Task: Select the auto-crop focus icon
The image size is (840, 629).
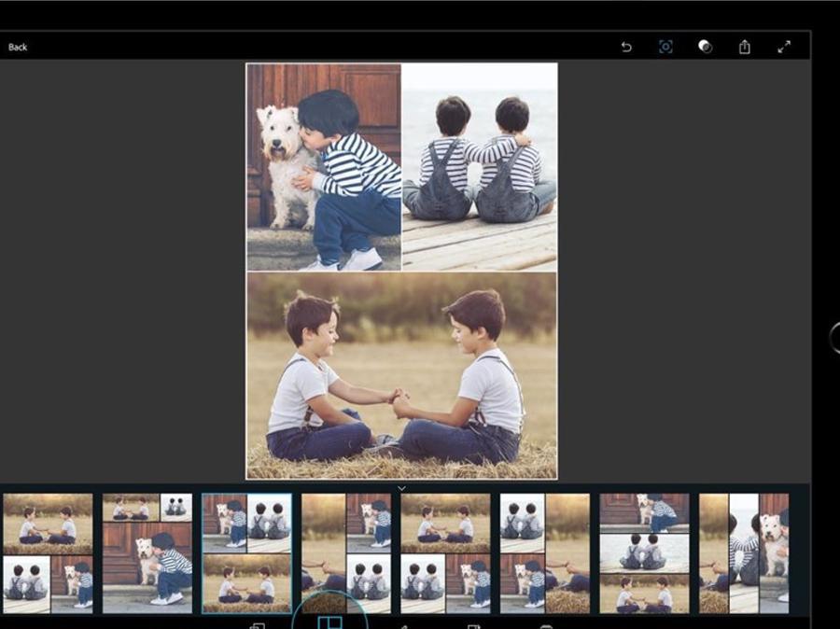Action: (x=665, y=47)
